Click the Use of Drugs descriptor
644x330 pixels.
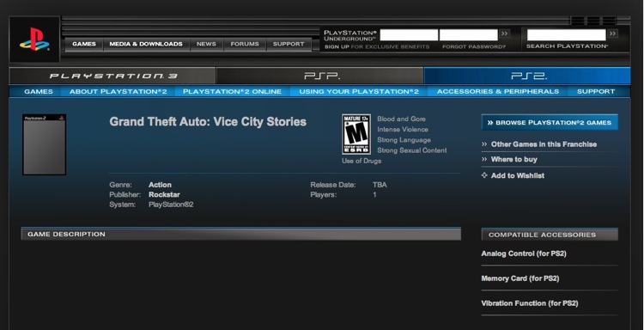point(361,161)
